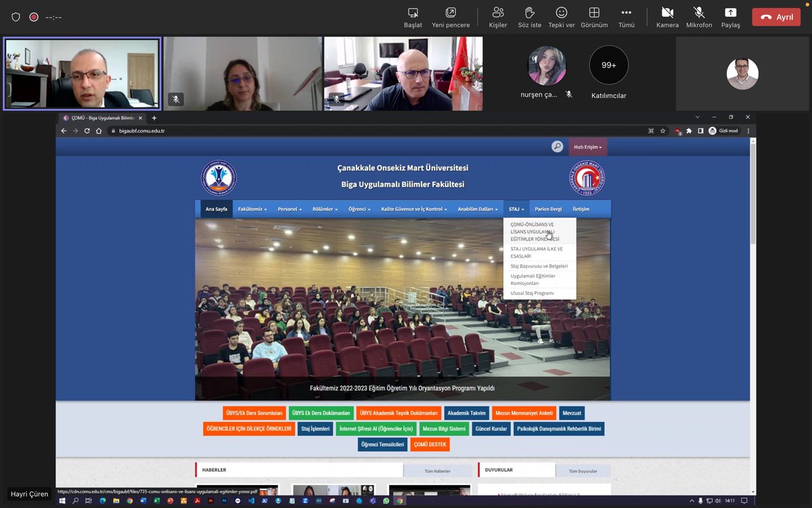The image size is (812, 508).
Task: Open the Tümü more options menu
Action: click(627, 18)
